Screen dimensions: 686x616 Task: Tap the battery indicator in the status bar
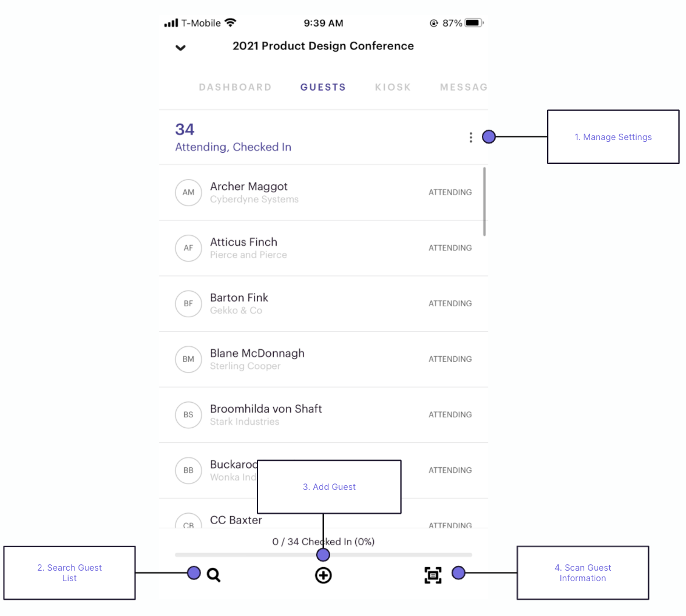click(x=472, y=23)
